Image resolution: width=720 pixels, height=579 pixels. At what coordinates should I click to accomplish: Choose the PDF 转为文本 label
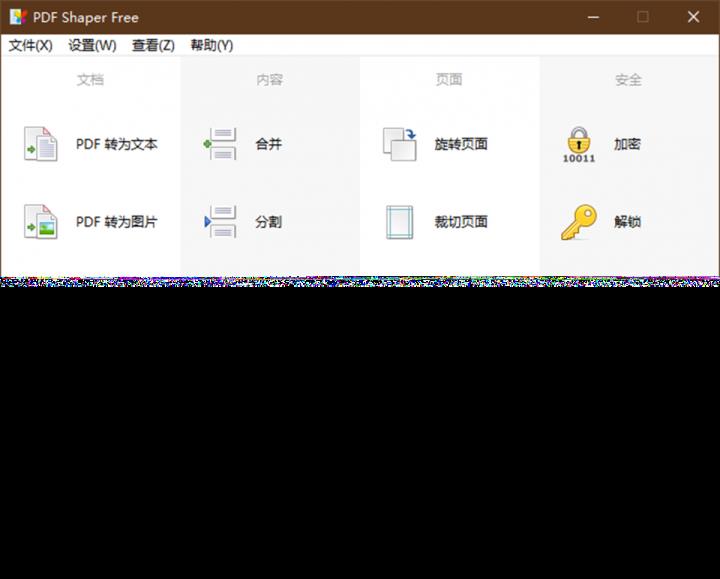[117, 144]
